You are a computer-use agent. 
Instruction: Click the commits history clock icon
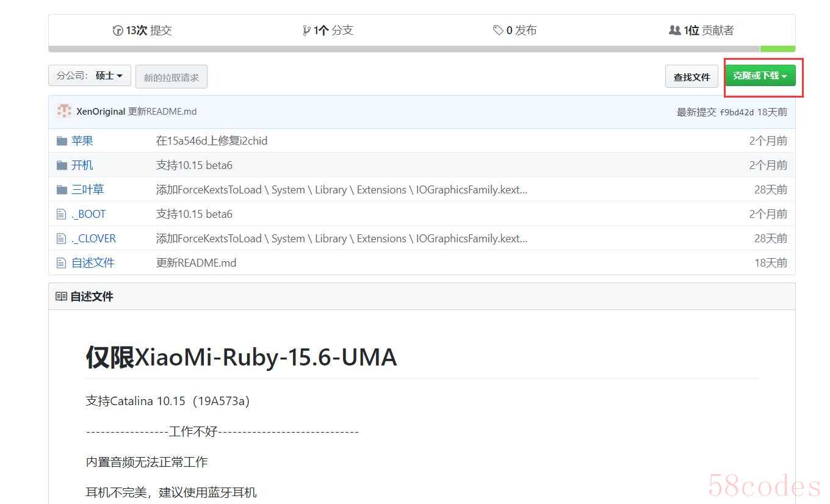118,31
